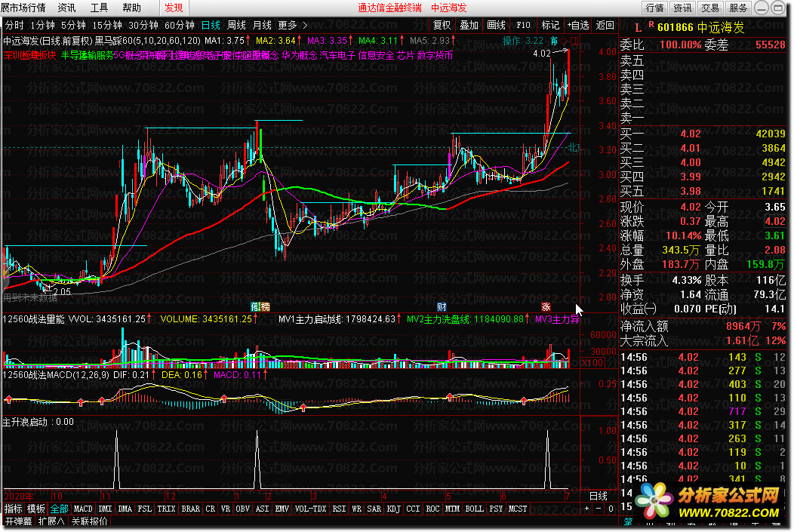Click stock title 601866 中远海发
This screenshot has height=532, width=794.
(701, 27)
